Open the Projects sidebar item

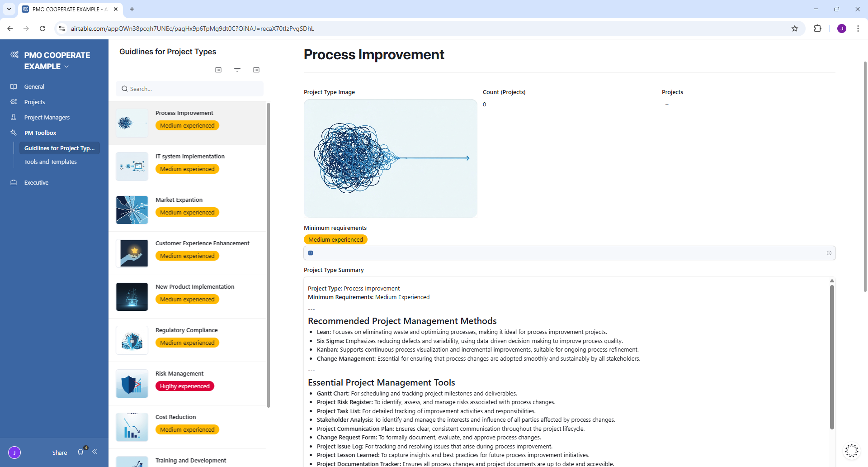pos(34,102)
